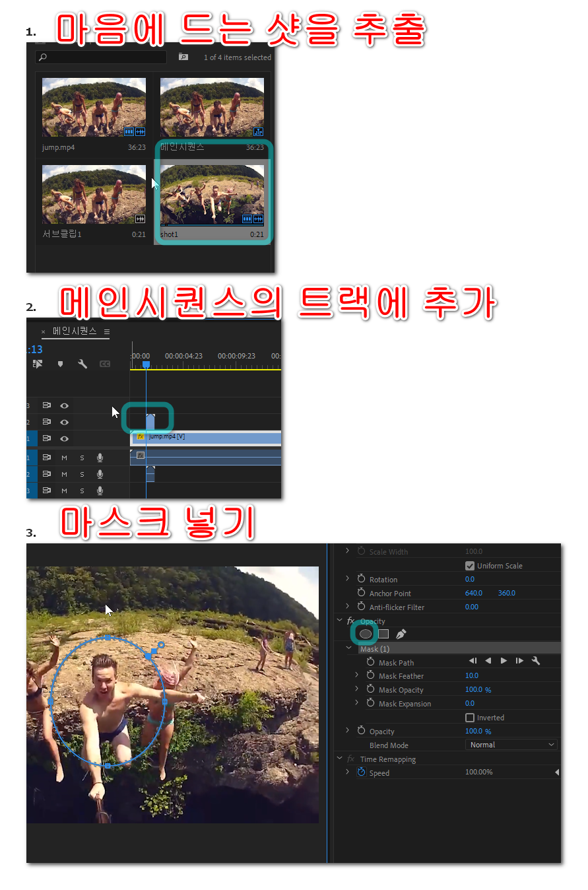Click the Mask Opacity 100.0 value
This screenshot has height=890, width=588.
point(474,689)
